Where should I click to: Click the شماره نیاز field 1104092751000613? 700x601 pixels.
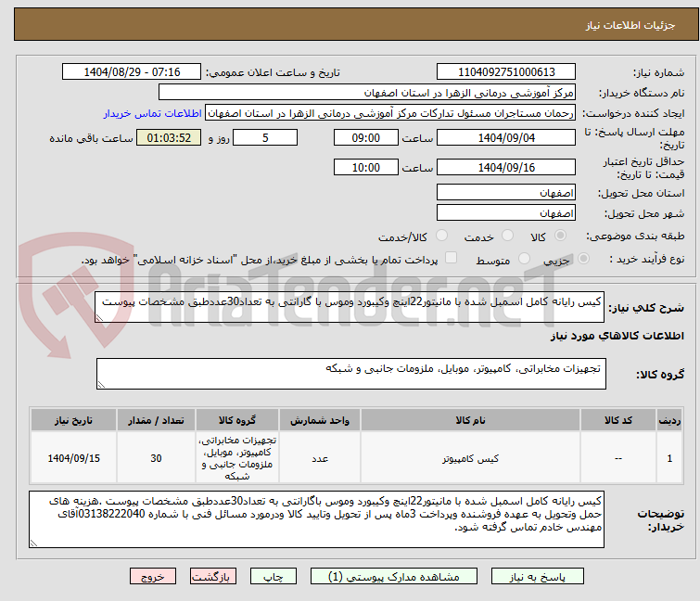[x=506, y=72]
